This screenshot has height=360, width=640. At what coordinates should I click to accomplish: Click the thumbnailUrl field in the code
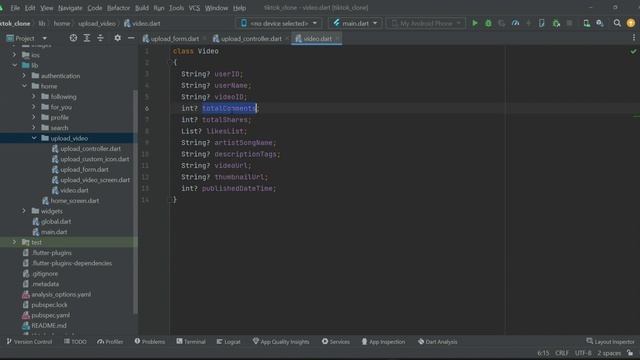[x=239, y=177]
